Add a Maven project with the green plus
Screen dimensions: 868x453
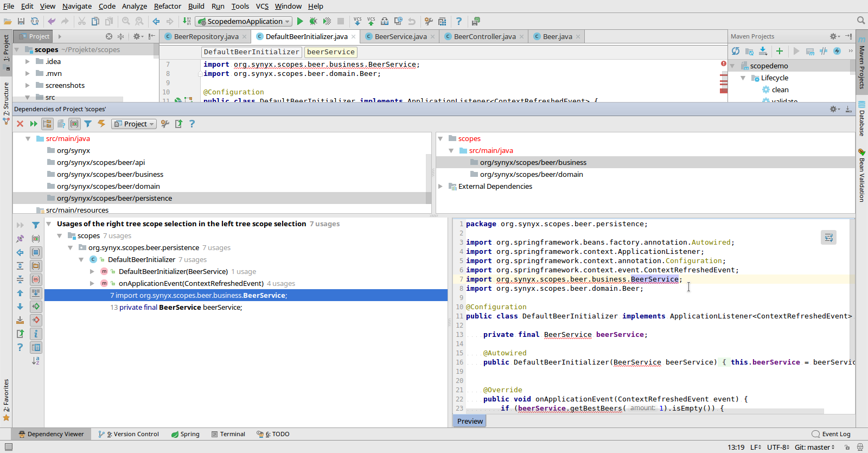click(x=780, y=51)
